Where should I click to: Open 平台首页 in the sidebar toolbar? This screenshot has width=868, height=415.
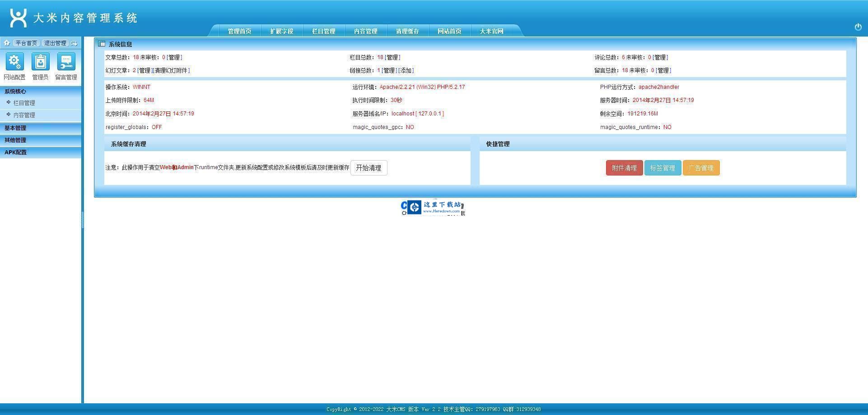26,43
